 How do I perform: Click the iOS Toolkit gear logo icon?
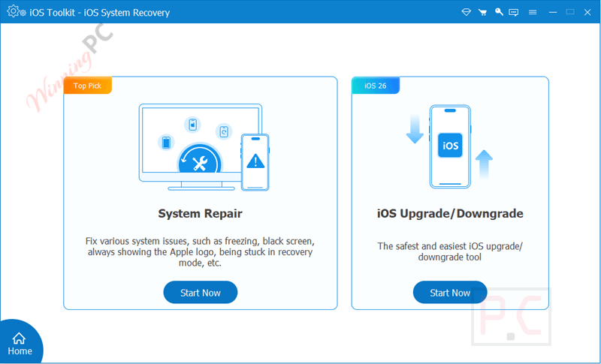click(x=16, y=11)
